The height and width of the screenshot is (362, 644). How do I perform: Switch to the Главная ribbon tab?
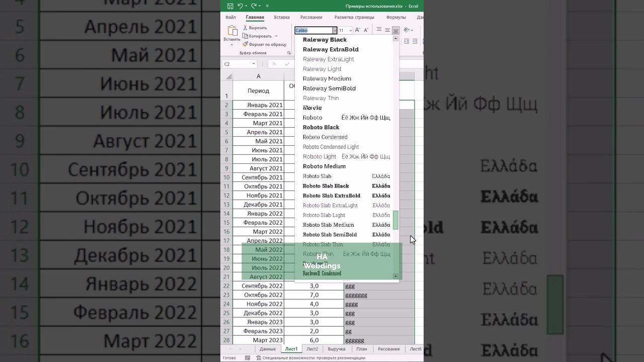[255, 17]
